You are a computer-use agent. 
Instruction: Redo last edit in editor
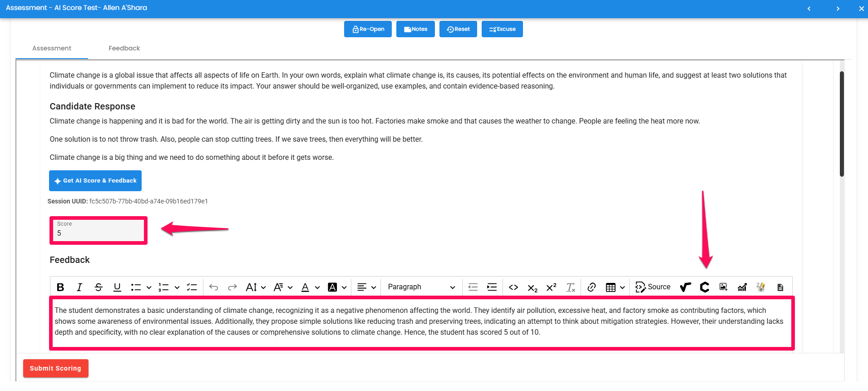(x=232, y=287)
